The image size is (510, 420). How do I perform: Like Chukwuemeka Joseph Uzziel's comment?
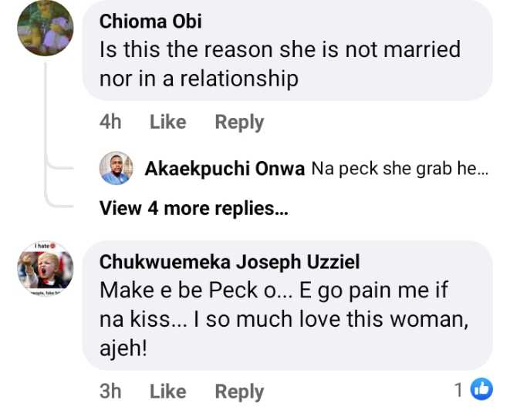click(167, 391)
